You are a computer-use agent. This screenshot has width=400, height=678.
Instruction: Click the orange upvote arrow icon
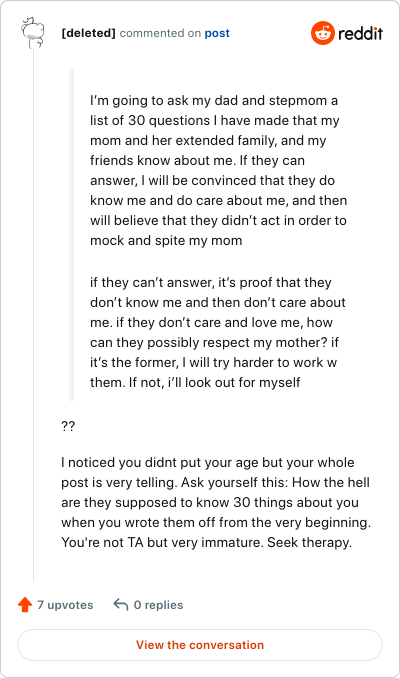click(25, 604)
